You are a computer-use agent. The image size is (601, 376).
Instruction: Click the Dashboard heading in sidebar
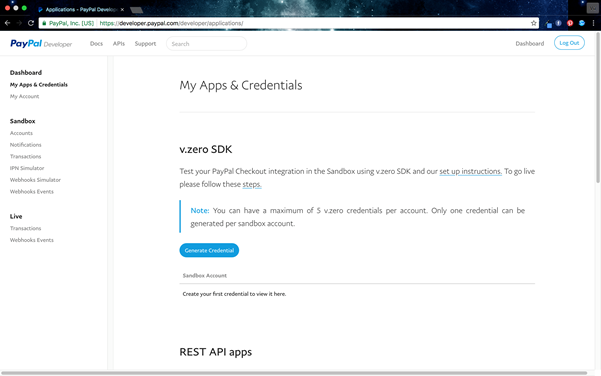(26, 72)
